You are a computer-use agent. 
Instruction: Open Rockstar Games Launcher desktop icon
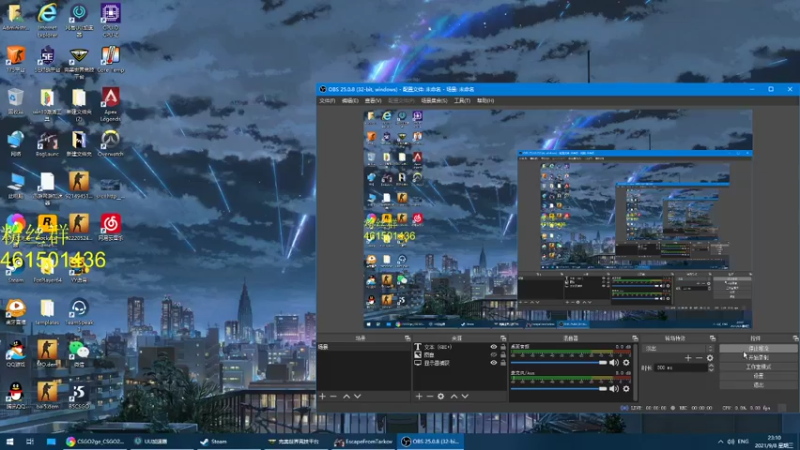point(47,228)
